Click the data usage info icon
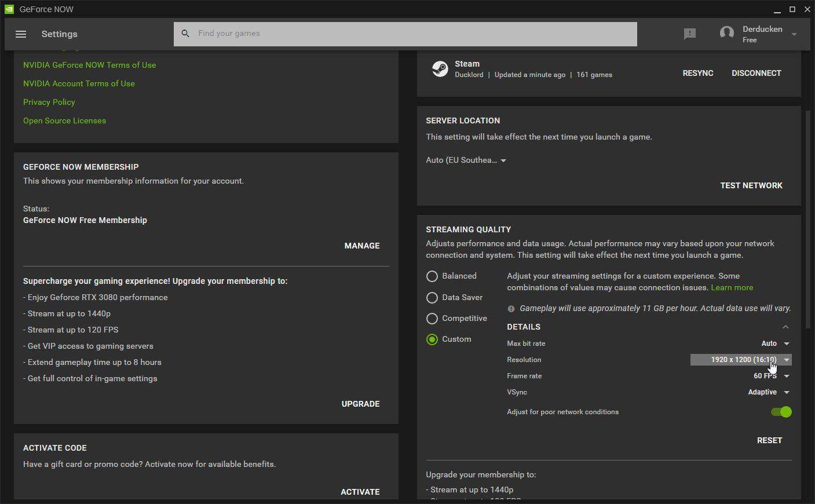Screen dimensions: 815x504 (x=511, y=309)
